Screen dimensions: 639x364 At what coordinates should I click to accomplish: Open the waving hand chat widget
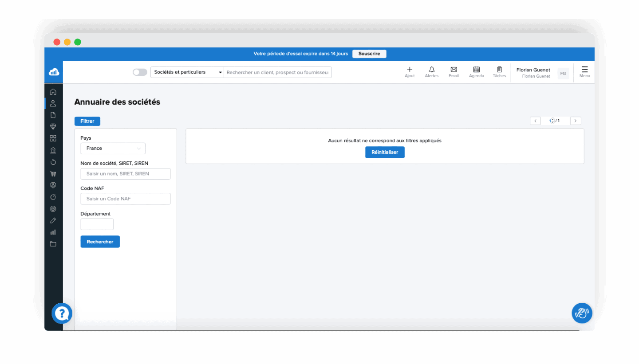[582, 313]
